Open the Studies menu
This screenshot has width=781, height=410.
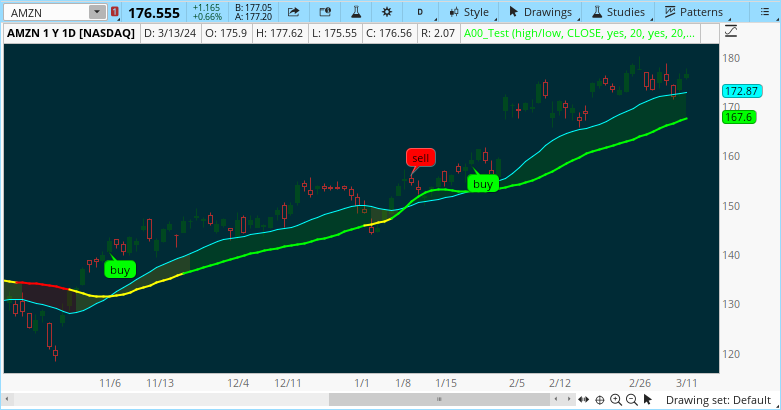pyautogui.click(x=618, y=12)
